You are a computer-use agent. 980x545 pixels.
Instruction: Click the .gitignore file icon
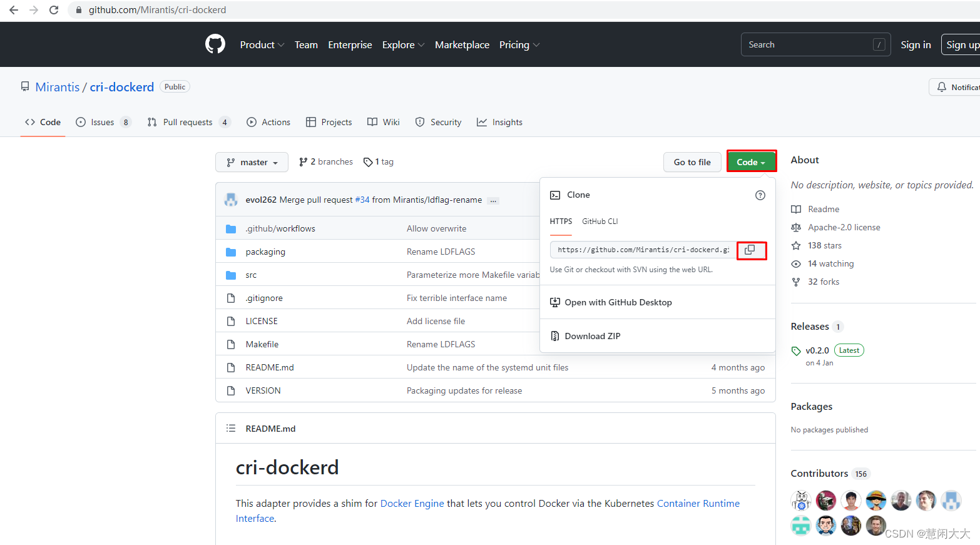231,298
